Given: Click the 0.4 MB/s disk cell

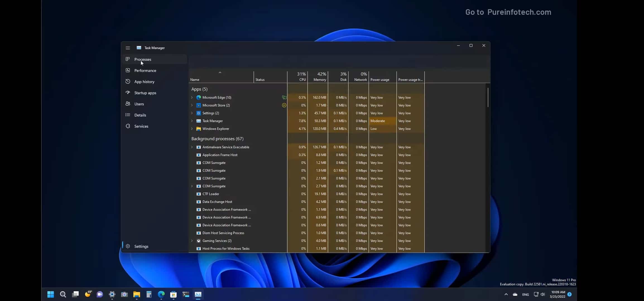Looking at the screenshot, I should (x=338, y=129).
